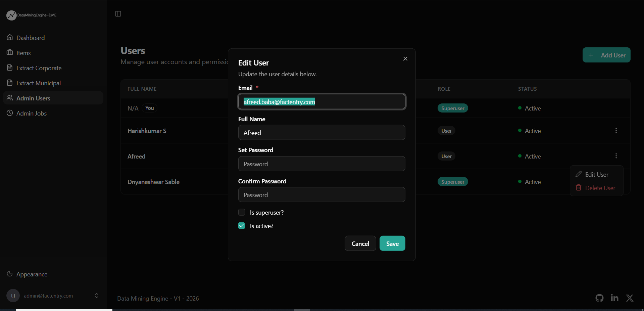Image resolution: width=644 pixels, height=311 pixels.
Task: Click the Extract Corporate document icon
Action: 10,68
